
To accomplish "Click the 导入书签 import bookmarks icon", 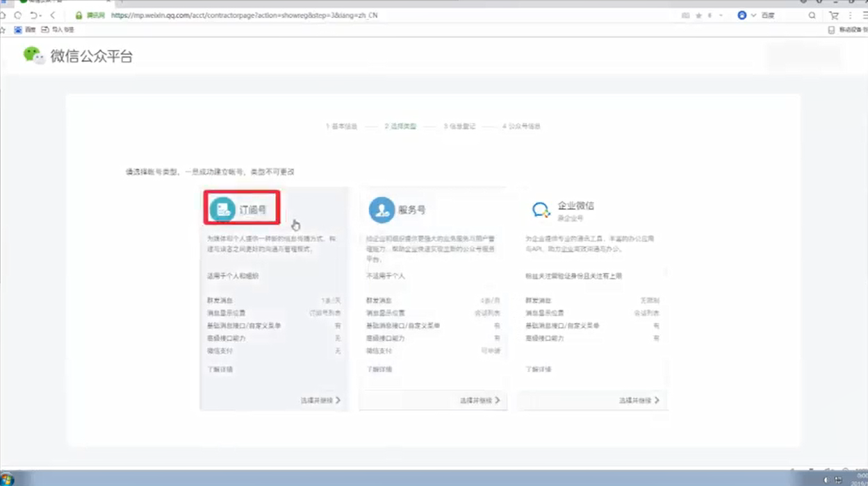I will pyautogui.click(x=45, y=30).
